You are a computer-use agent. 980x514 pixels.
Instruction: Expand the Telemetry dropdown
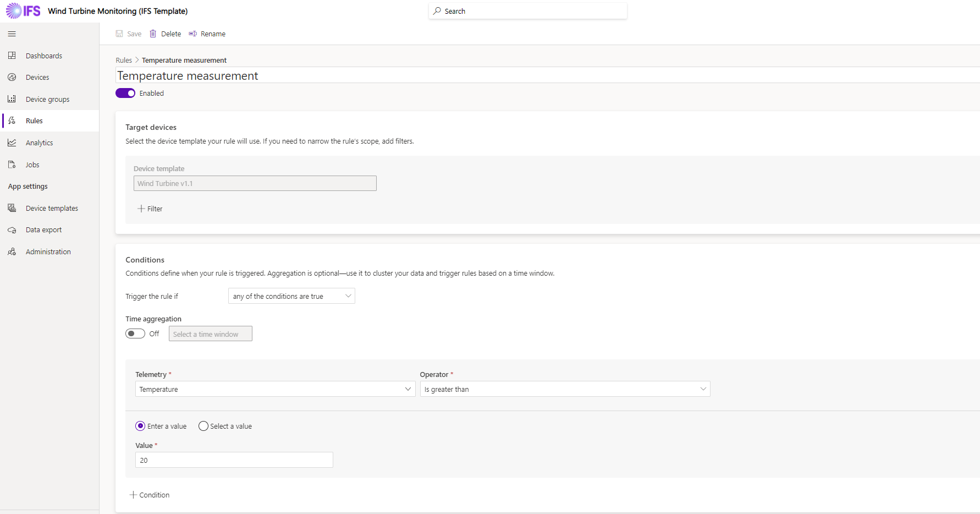tap(275, 389)
